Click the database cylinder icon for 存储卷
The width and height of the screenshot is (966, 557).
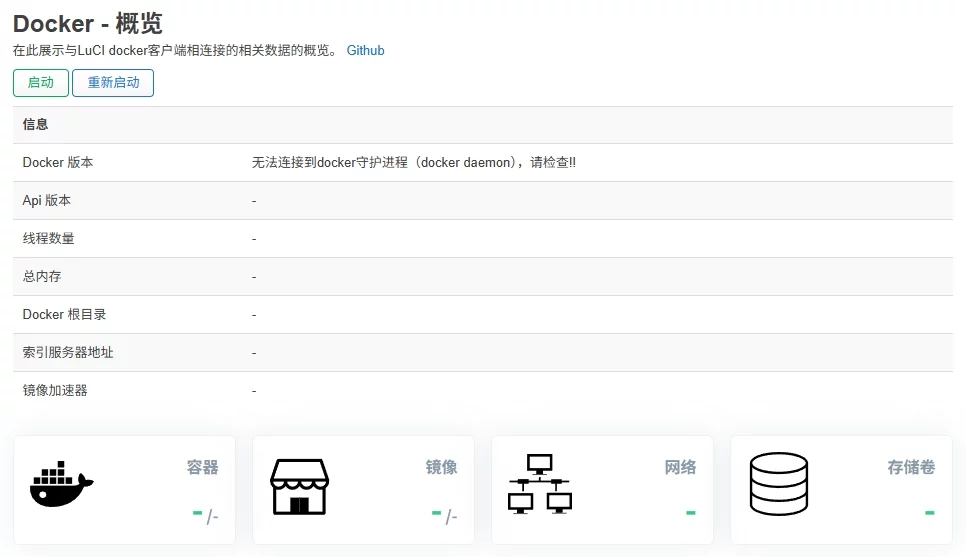pyautogui.click(x=778, y=484)
